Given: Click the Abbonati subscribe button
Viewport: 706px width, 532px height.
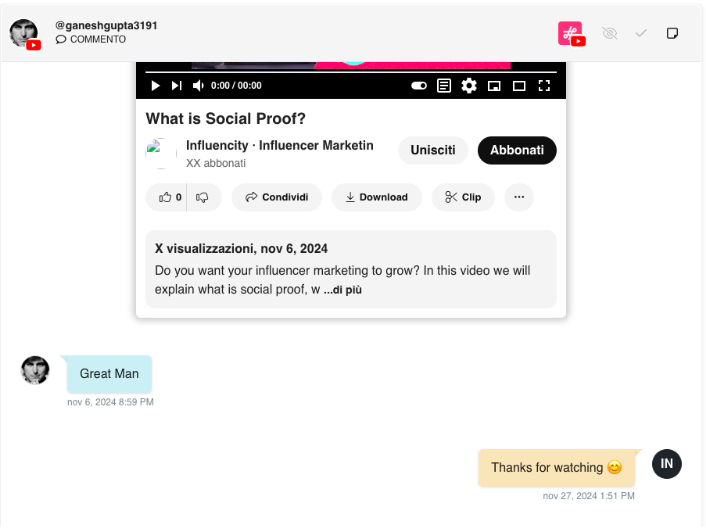Looking at the screenshot, I should [517, 150].
